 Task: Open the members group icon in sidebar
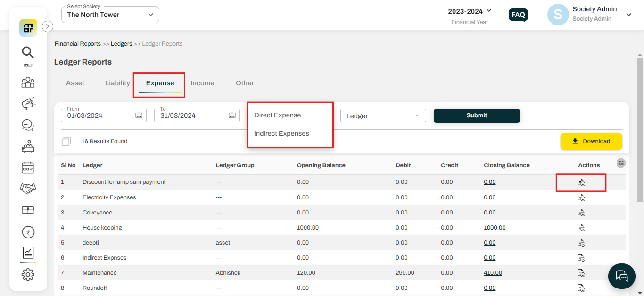coord(28,82)
